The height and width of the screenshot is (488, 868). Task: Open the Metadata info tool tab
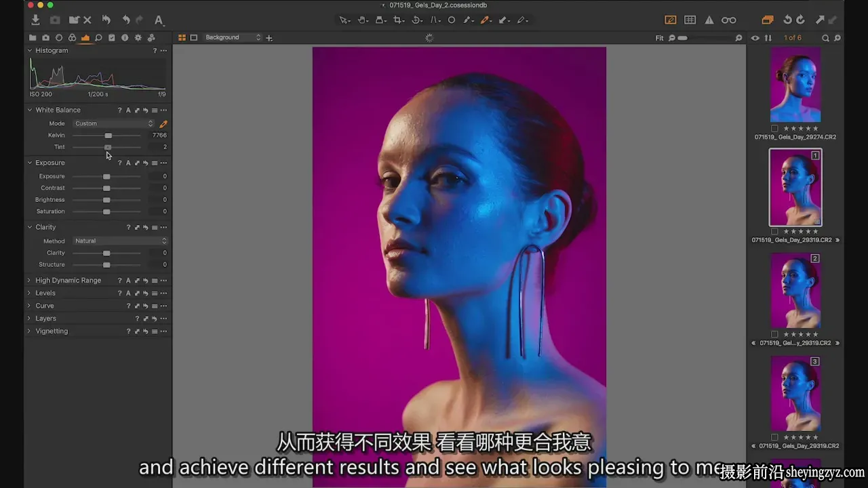tap(125, 38)
